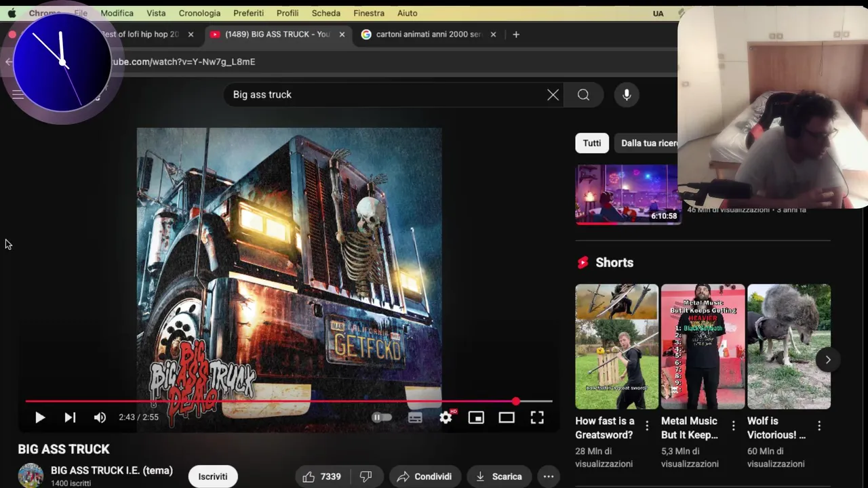Open the Modifica menu
The height and width of the screenshot is (488, 868).
[x=117, y=13]
